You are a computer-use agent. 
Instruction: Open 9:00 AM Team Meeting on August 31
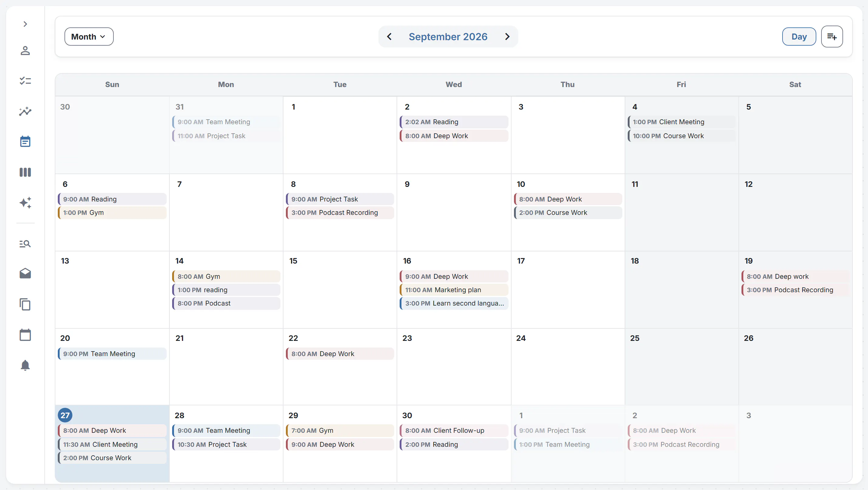(x=226, y=122)
